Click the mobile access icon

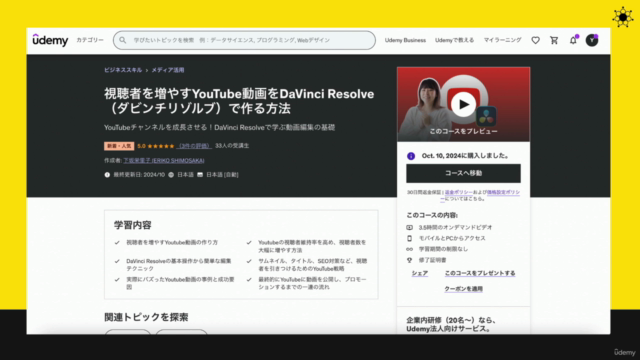409,238
